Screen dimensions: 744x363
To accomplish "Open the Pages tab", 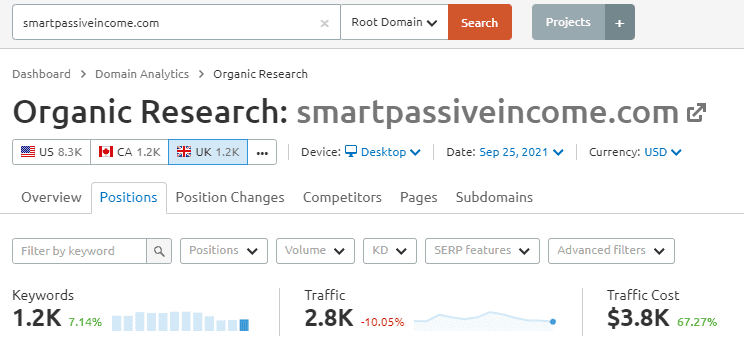I will pyautogui.click(x=418, y=197).
